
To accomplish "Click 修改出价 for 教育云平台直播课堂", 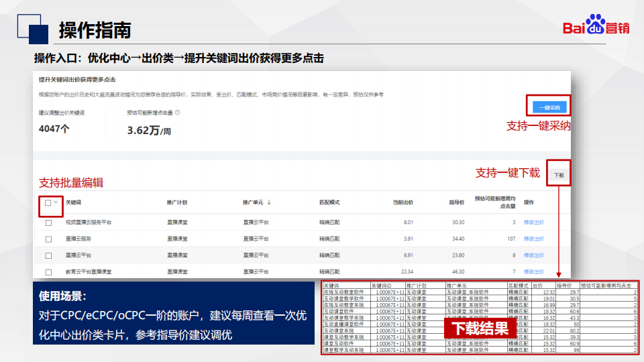I will 534,271.
